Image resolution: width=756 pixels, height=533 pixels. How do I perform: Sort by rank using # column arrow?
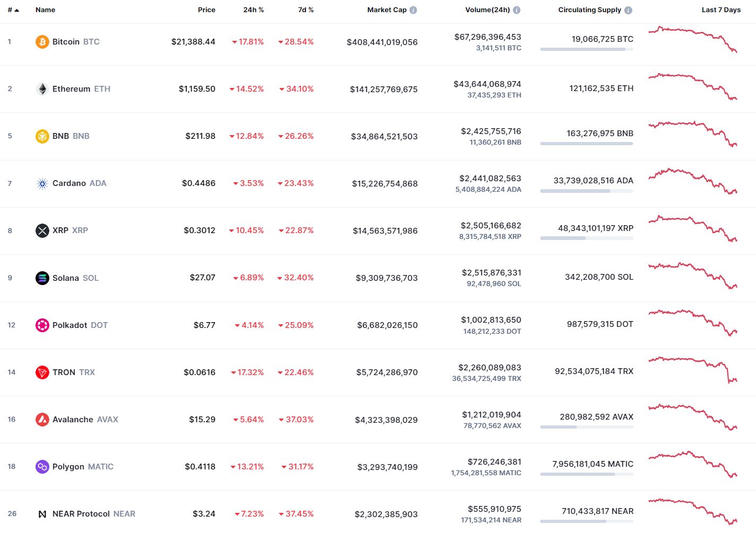point(16,10)
